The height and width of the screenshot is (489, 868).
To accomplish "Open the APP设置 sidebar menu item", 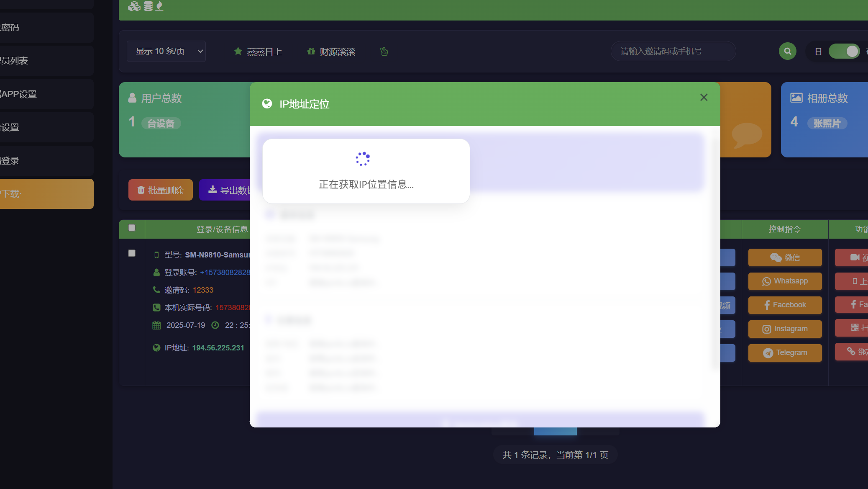I will [x=19, y=94].
